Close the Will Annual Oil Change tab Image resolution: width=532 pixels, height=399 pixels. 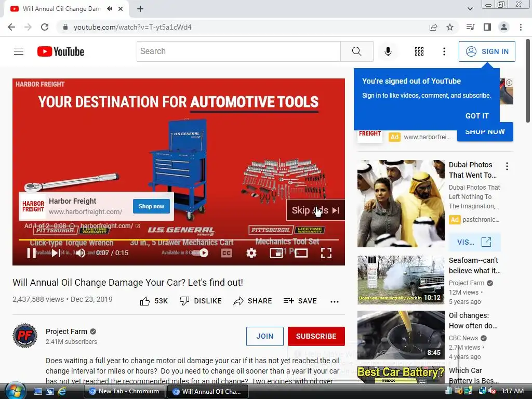click(x=121, y=9)
